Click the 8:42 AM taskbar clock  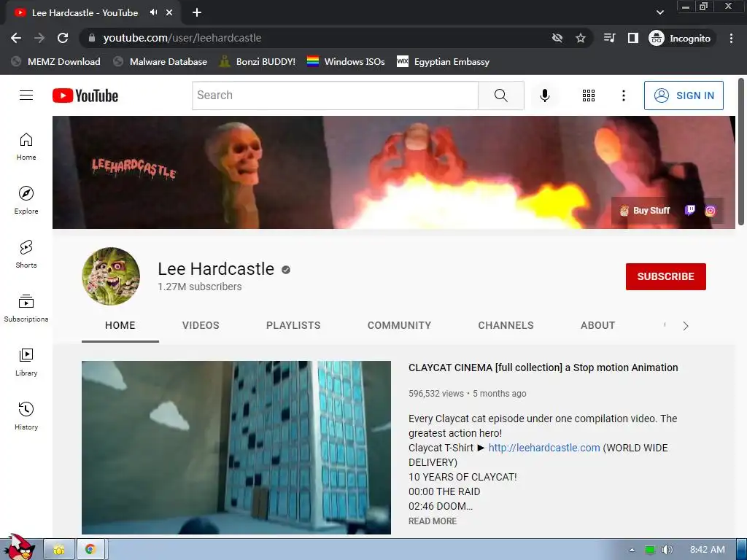pos(708,550)
